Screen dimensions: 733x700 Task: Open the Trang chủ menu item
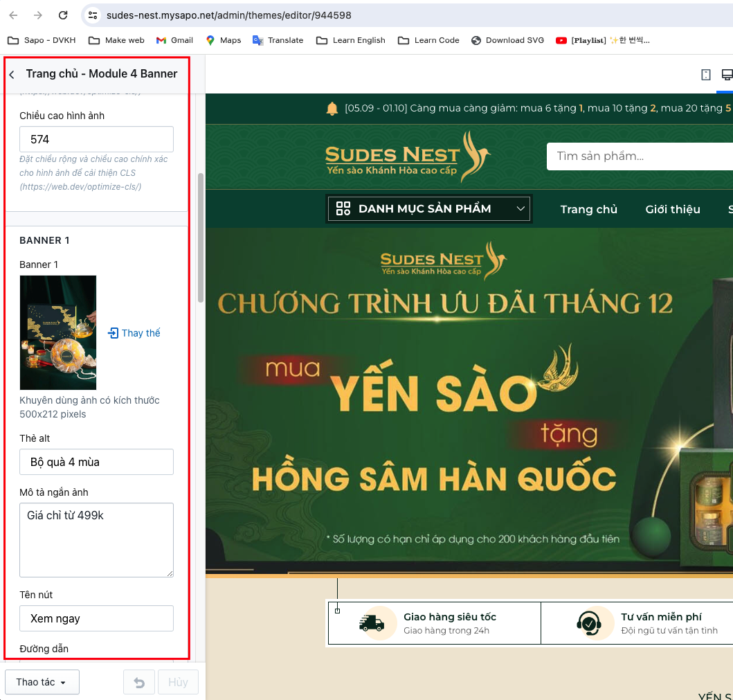click(588, 210)
